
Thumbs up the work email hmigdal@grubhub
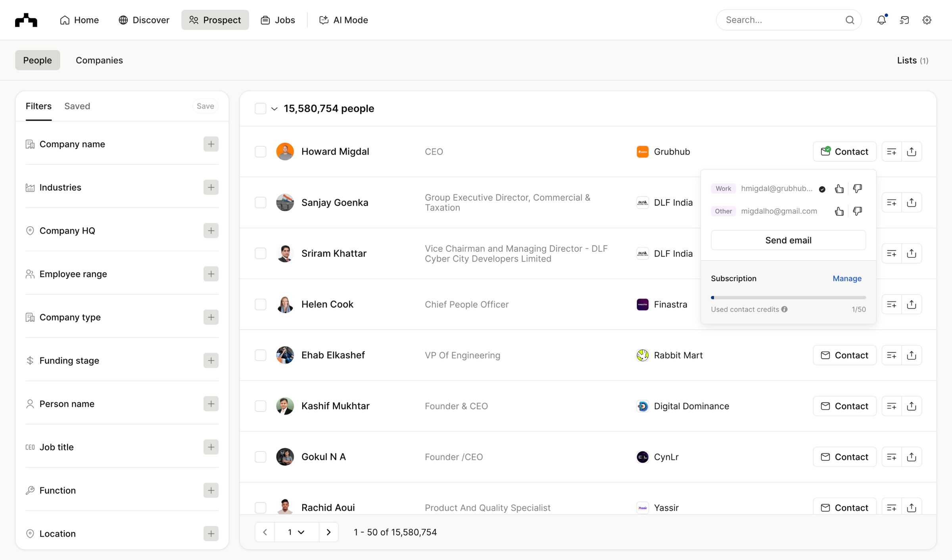[839, 189]
